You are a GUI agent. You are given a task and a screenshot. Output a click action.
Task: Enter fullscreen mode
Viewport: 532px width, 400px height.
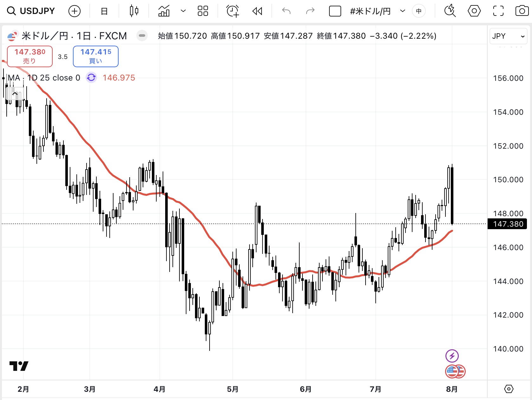[498, 11]
